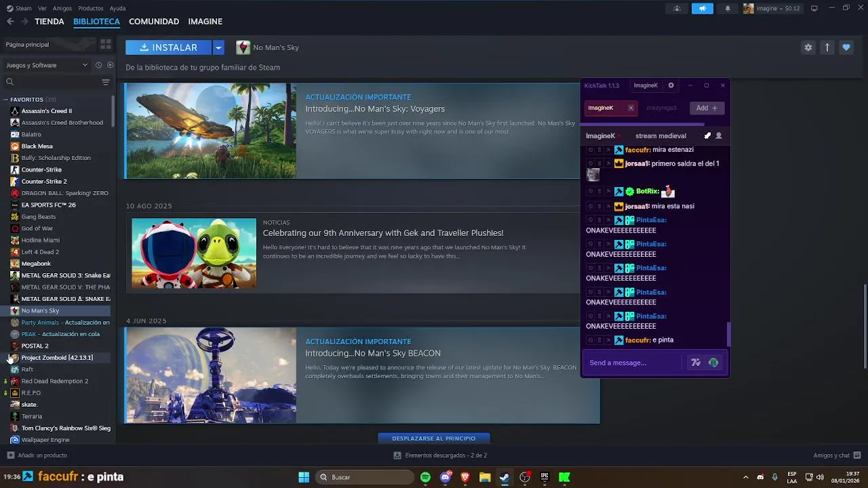
Task: Click the Steam back navigation arrow
Action: (x=10, y=22)
